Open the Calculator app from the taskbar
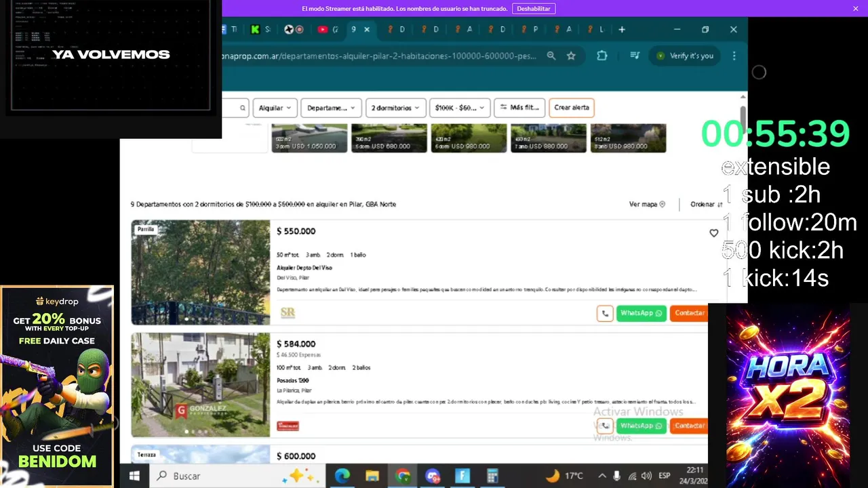This screenshot has width=868, height=488. click(x=492, y=476)
